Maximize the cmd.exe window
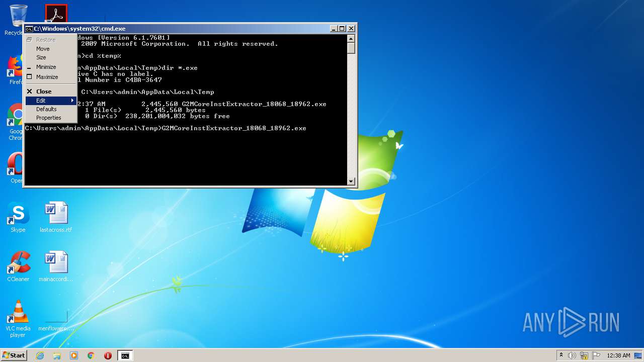 click(342, 29)
